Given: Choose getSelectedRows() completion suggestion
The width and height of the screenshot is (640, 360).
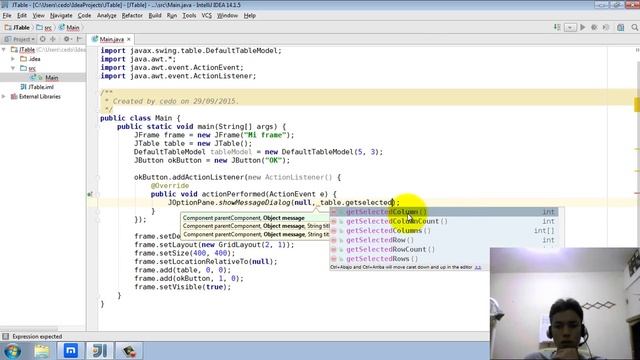Looking at the screenshot, I should tap(410, 259).
